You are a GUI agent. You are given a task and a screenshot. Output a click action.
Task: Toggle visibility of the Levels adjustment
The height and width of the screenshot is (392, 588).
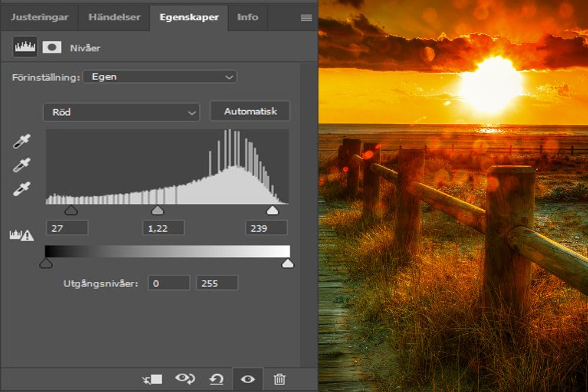[247, 379]
